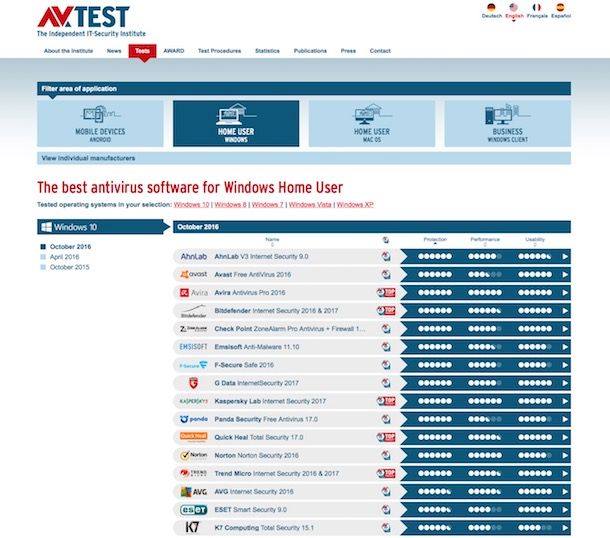The image size is (610, 538).
Task: Open the Contact page
Action: (380, 51)
